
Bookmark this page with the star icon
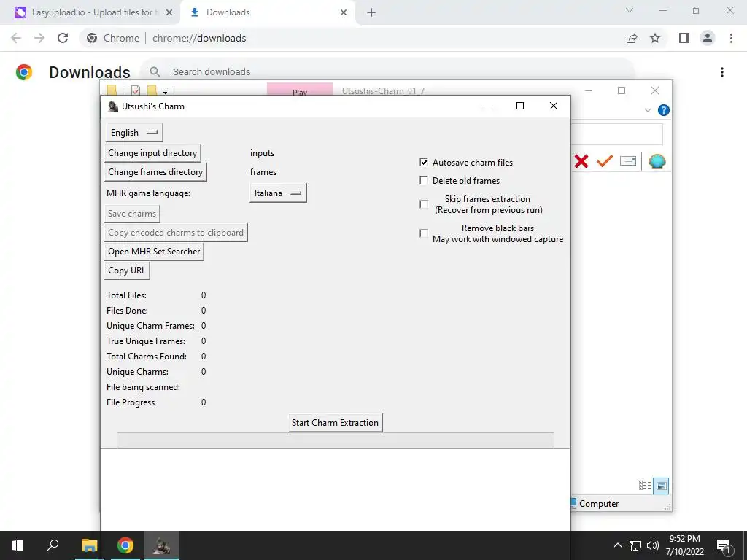pos(655,38)
